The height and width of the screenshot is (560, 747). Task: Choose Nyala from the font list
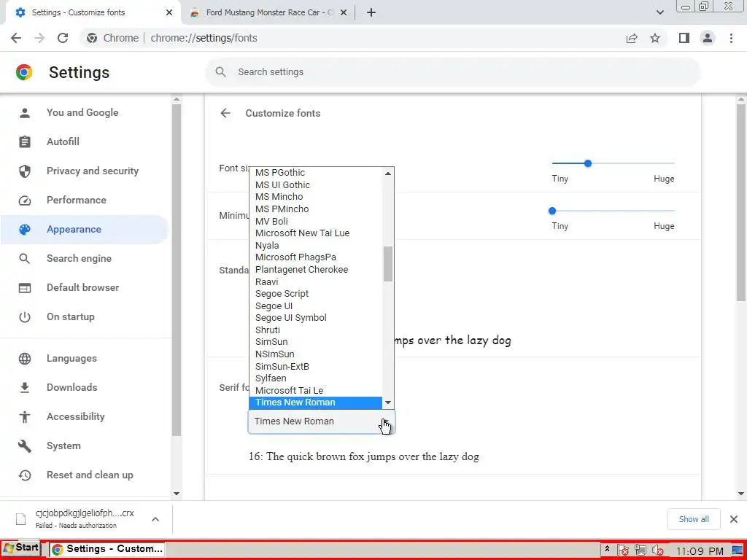pos(316,246)
